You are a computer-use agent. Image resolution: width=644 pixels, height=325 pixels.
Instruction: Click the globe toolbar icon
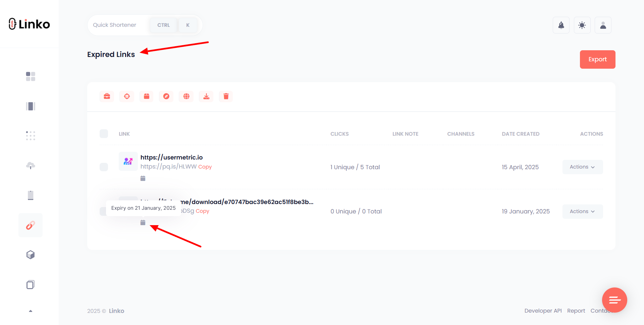click(186, 96)
